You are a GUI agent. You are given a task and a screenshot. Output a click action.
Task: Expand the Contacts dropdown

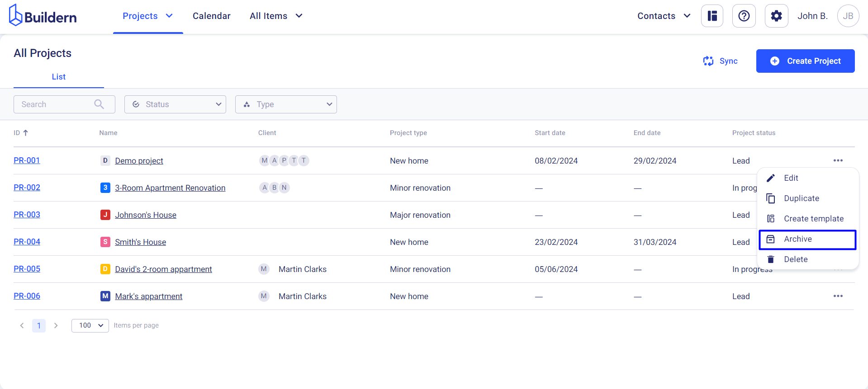[x=687, y=16]
